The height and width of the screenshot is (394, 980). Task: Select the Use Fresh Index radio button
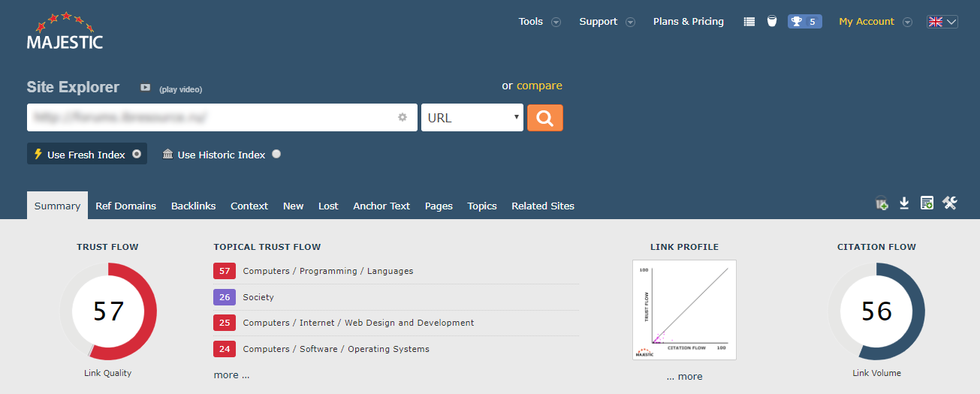pos(136,154)
